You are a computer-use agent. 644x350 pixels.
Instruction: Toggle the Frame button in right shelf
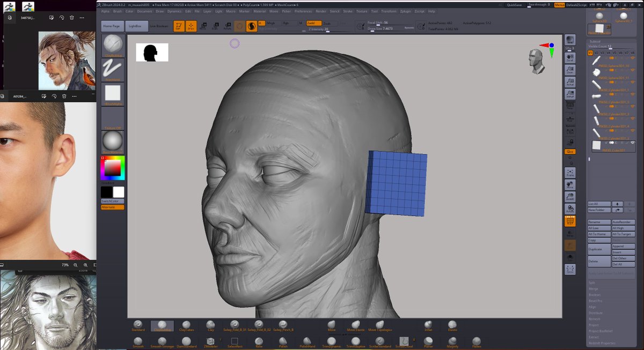click(570, 173)
